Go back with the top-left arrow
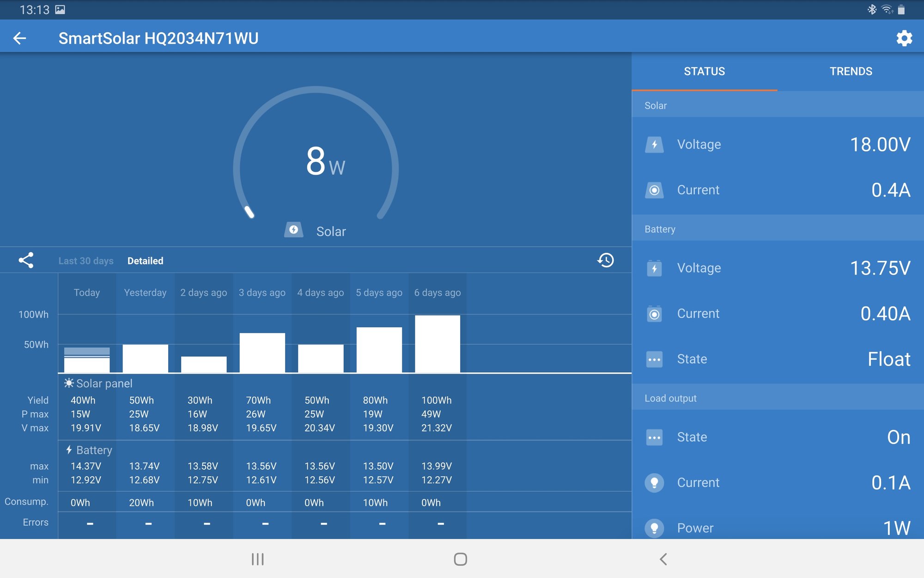The height and width of the screenshot is (578, 924). click(19, 38)
